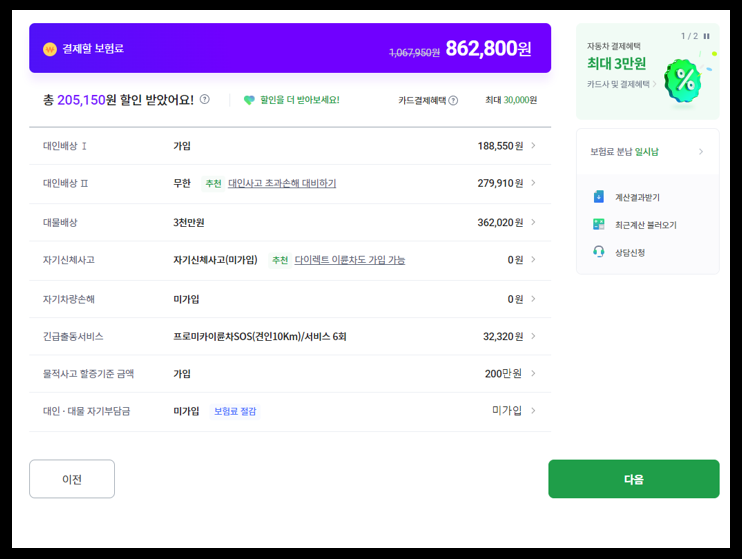Expand the 긴급출동서비스 row chevron
742x559 pixels.
tap(533, 337)
